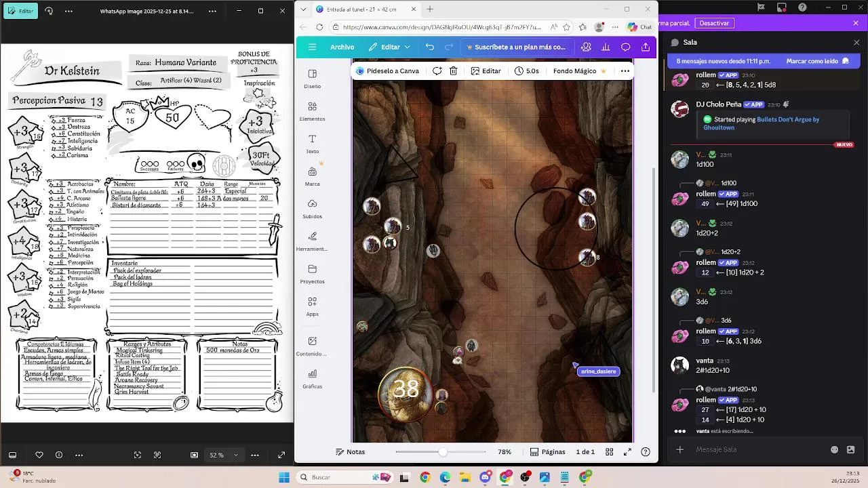This screenshot has height=488, width=868.
Task: Click the Canva share upload icon
Action: (x=646, y=47)
